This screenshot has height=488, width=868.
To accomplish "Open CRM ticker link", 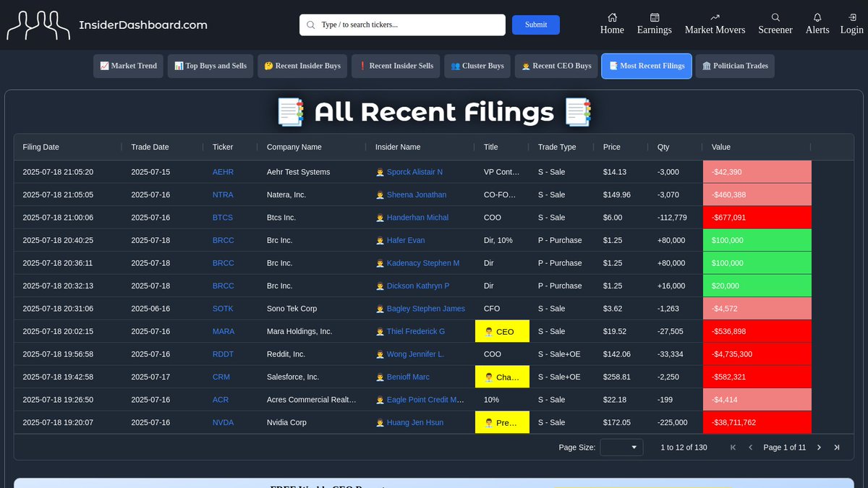I will pos(221,377).
